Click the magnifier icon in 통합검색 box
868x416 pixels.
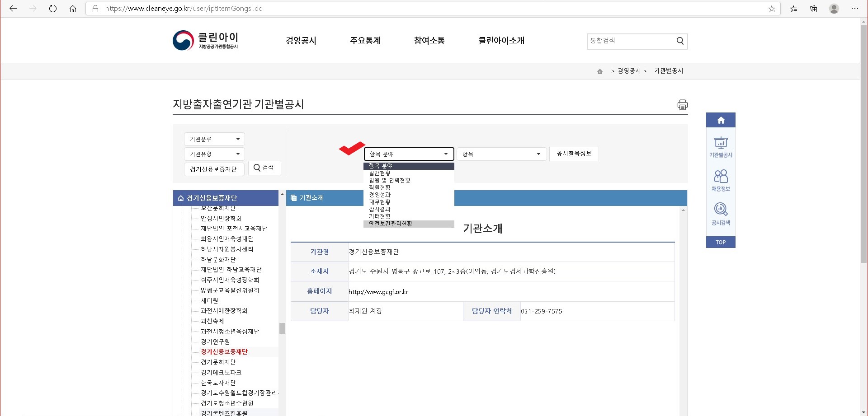(680, 41)
